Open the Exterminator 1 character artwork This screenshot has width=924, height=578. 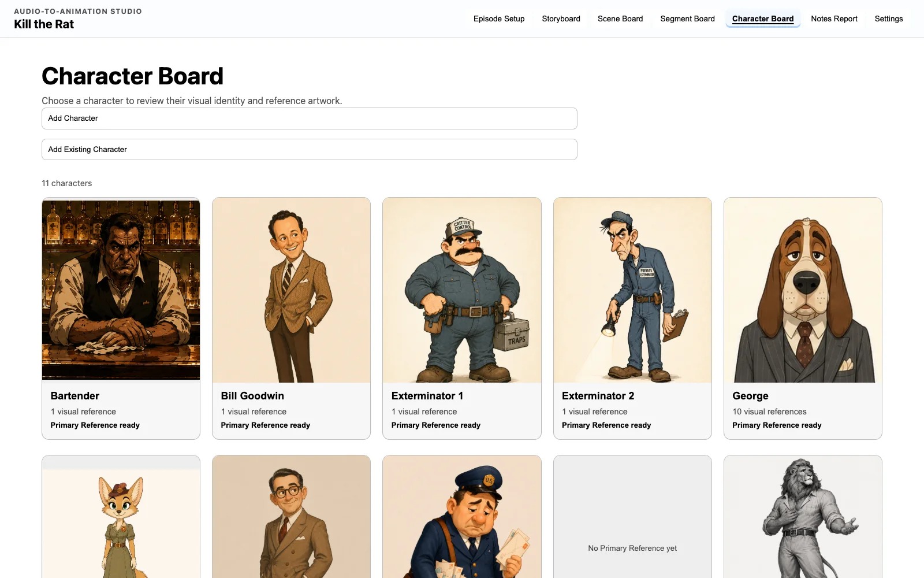click(462, 290)
